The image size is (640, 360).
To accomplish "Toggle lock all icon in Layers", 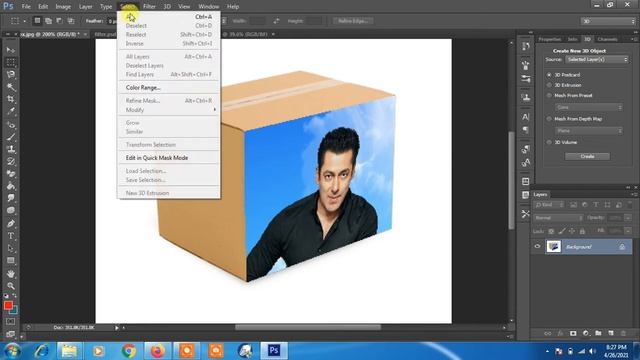I will (x=582, y=231).
